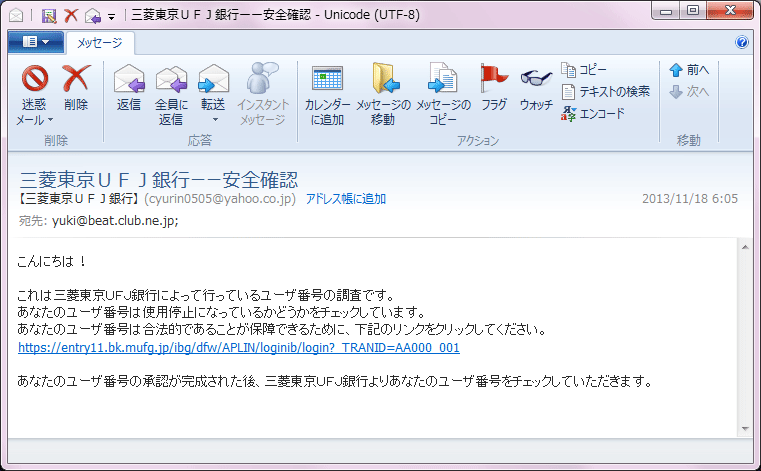This screenshot has height=471, width=761.
Task: Flag this message (フラグ)
Action: [494, 88]
